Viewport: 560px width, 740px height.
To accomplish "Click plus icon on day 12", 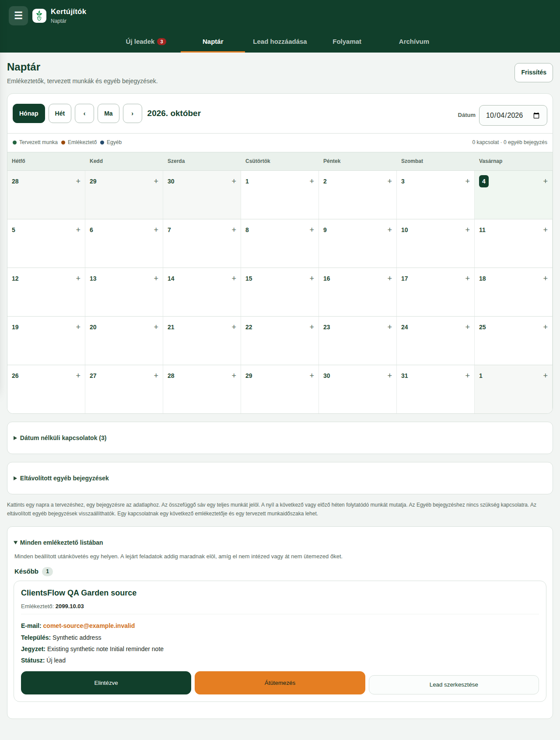I will pyautogui.click(x=78, y=278).
